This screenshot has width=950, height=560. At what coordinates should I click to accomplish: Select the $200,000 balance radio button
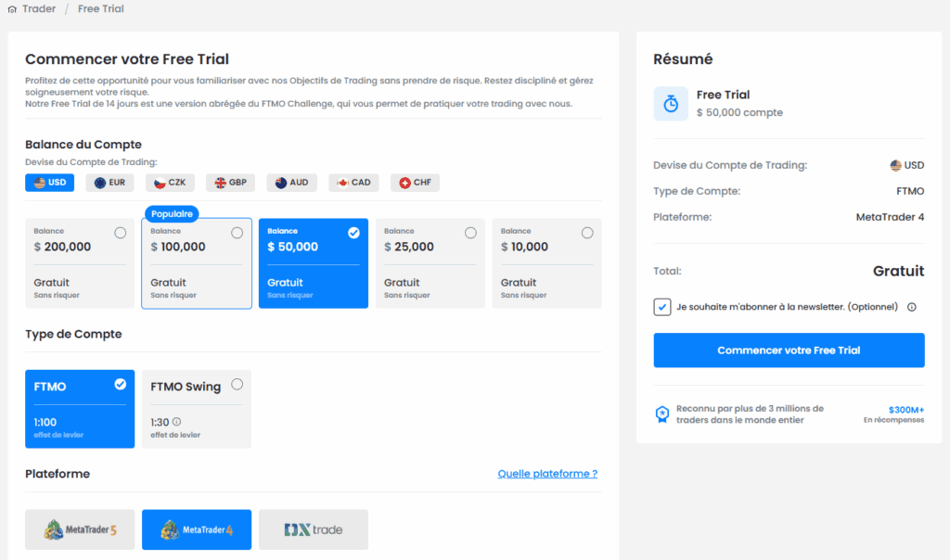click(x=120, y=233)
